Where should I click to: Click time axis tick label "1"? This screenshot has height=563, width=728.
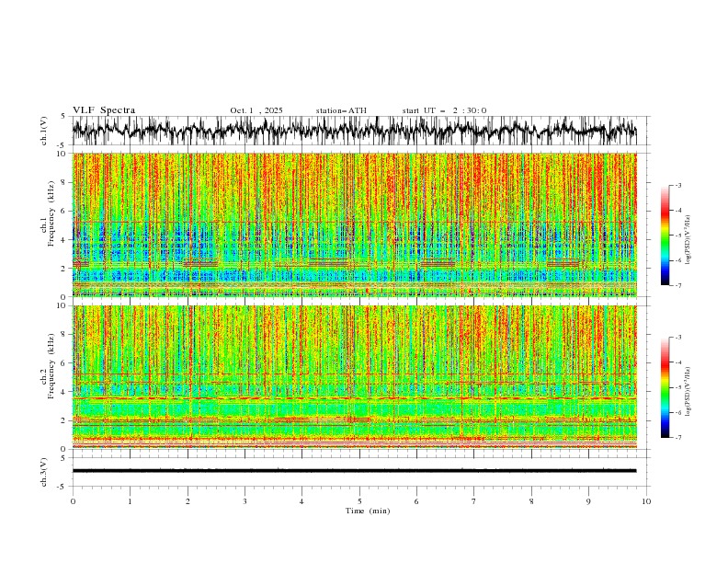coord(130,501)
